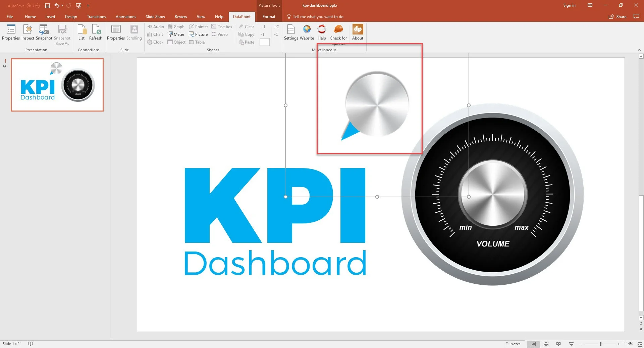The height and width of the screenshot is (348, 644).
Task: Click Sign in
Action: (569, 5)
